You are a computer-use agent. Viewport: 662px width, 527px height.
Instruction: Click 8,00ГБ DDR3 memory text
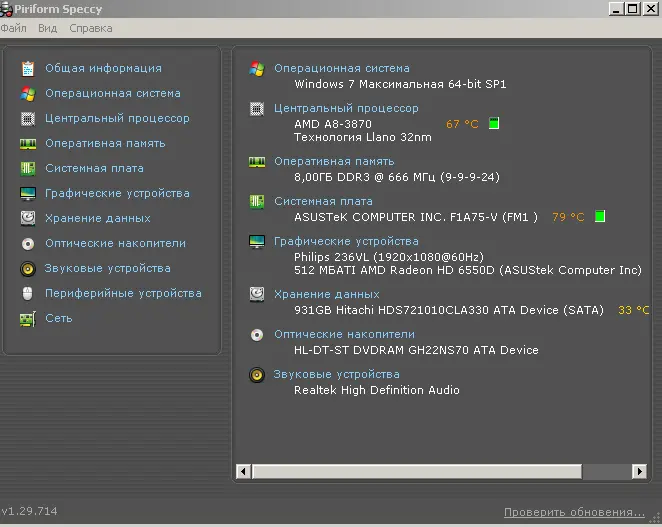coord(397,177)
